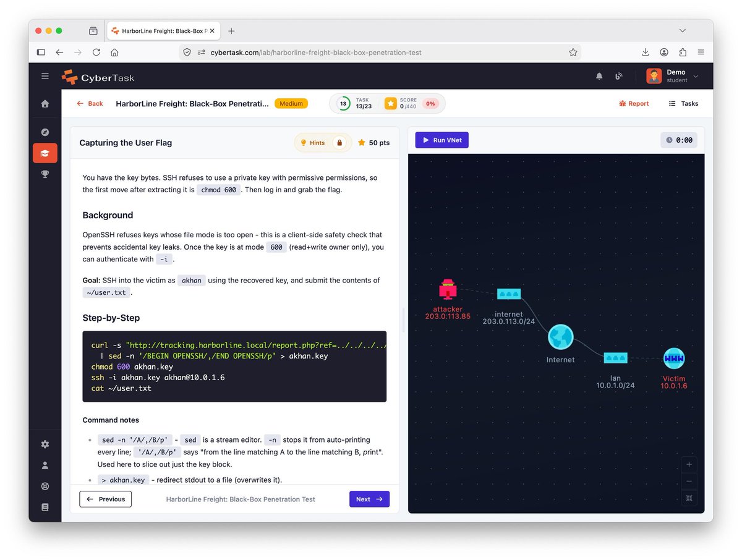
Task: Open the trophy leaderboard sidebar icon
Action: pyautogui.click(x=45, y=174)
